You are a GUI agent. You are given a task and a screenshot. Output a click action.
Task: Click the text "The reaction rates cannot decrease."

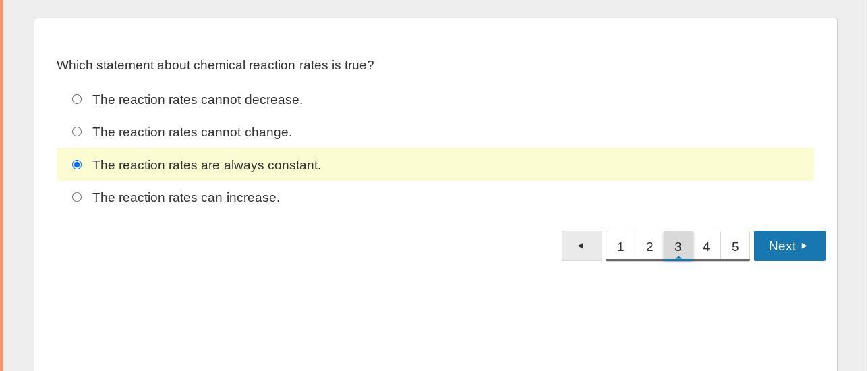[x=198, y=100]
